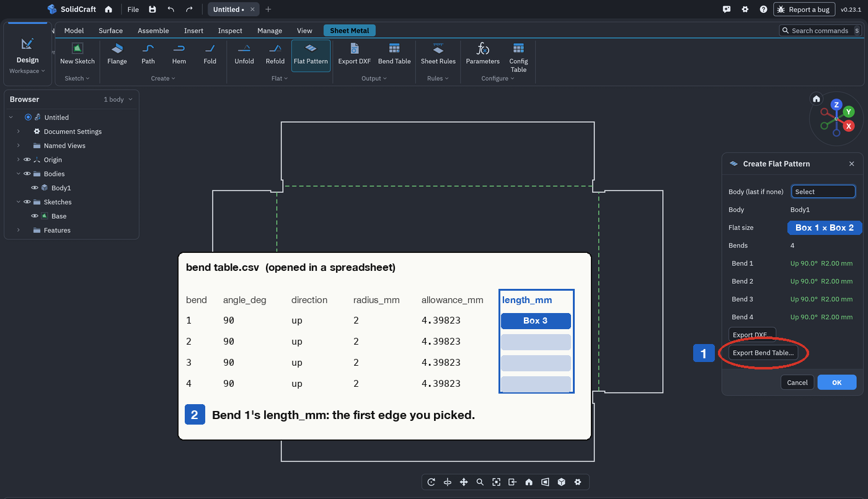Open the Bend Table tool

(x=394, y=55)
